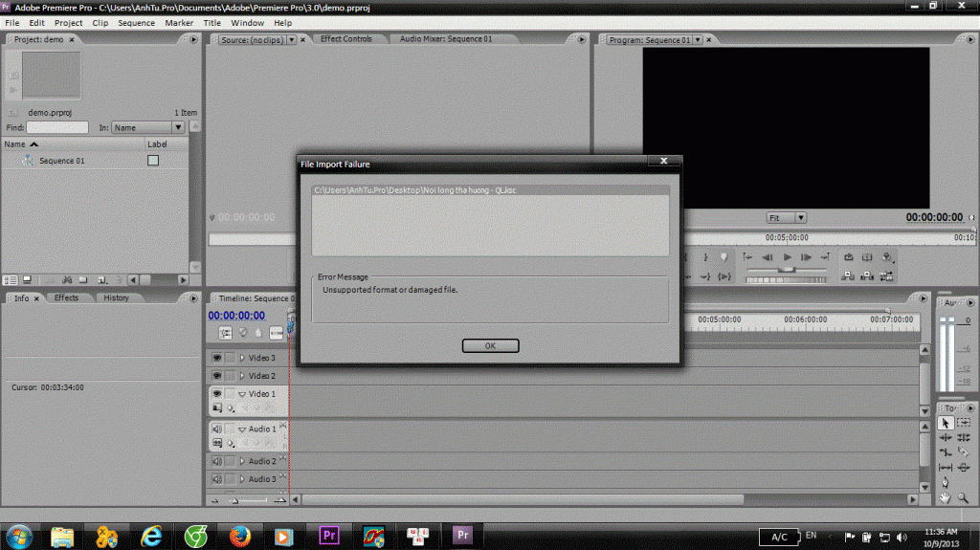This screenshot has height=550, width=980.
Task: Click the Find binoculars icon in Project panel
Action: (x=68, y=280)
